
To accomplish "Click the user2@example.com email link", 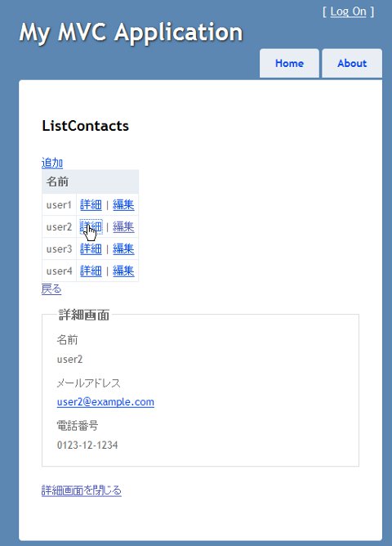I will 105,402.
